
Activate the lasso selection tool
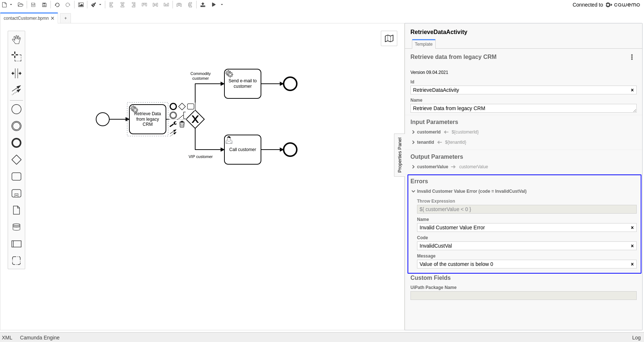click(x=16, y=56)
